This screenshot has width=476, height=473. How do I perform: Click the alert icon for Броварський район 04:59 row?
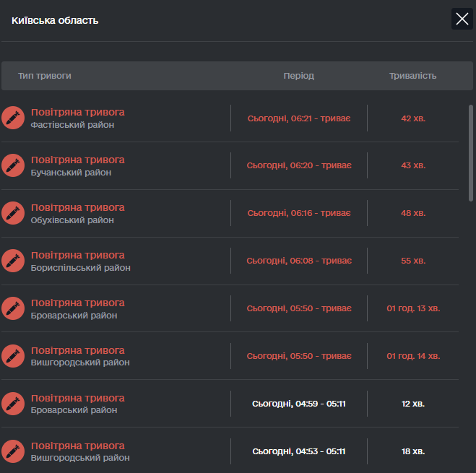(13, 404)
